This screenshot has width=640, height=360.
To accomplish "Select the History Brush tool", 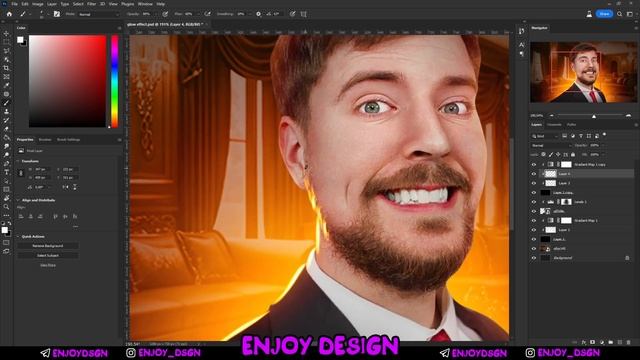I will (x=6, y=120).
